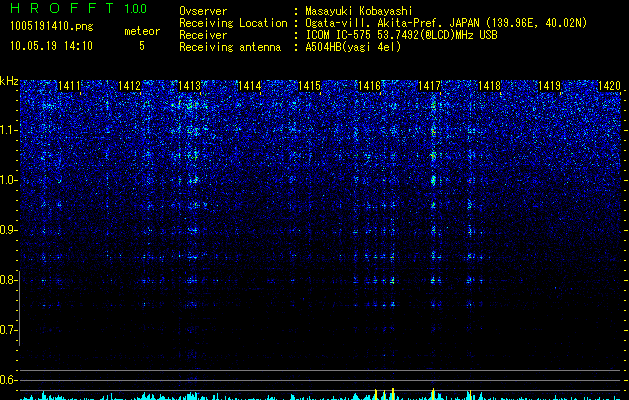The width and height of the screenshot is (629, 400).
Task: Click the date 10.05.19 14:10
Action: click(x=51, y=46)
